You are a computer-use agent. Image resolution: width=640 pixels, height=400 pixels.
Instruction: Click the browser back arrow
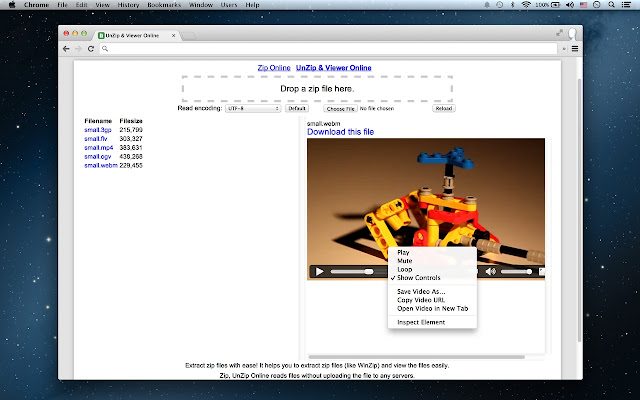[x=66, y=49]
